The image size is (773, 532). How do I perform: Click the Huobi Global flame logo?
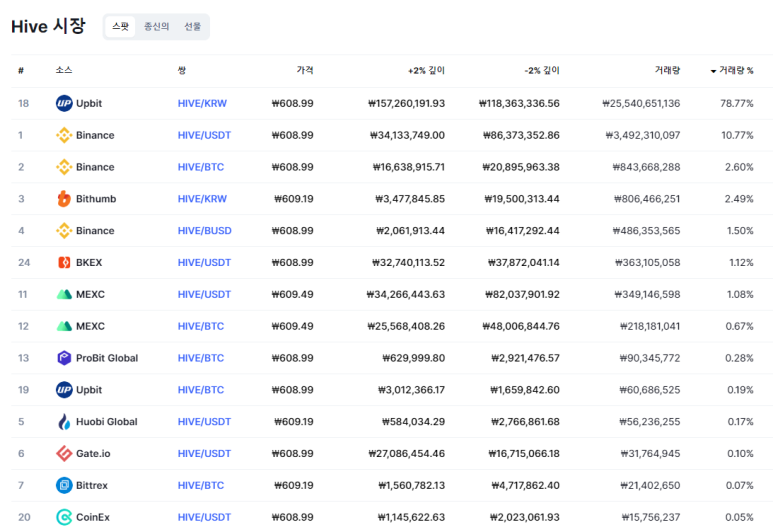pos(64,422)
